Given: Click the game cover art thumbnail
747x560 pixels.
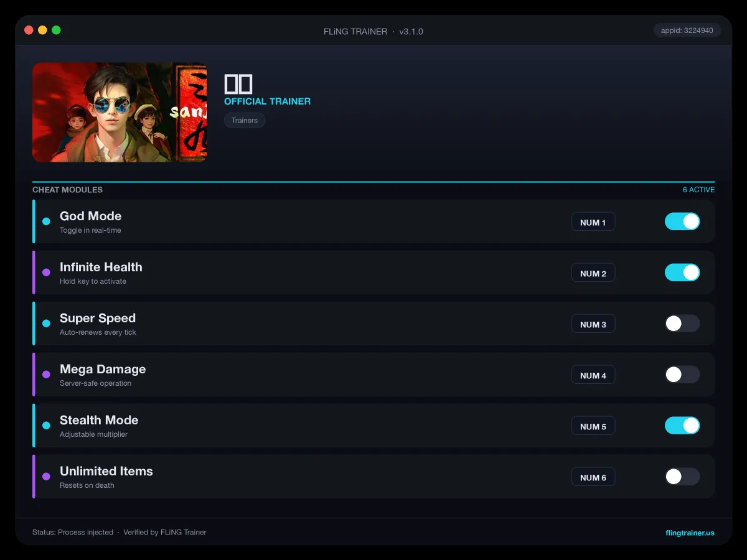Looking at the screenshot, I should coord(120,112).
